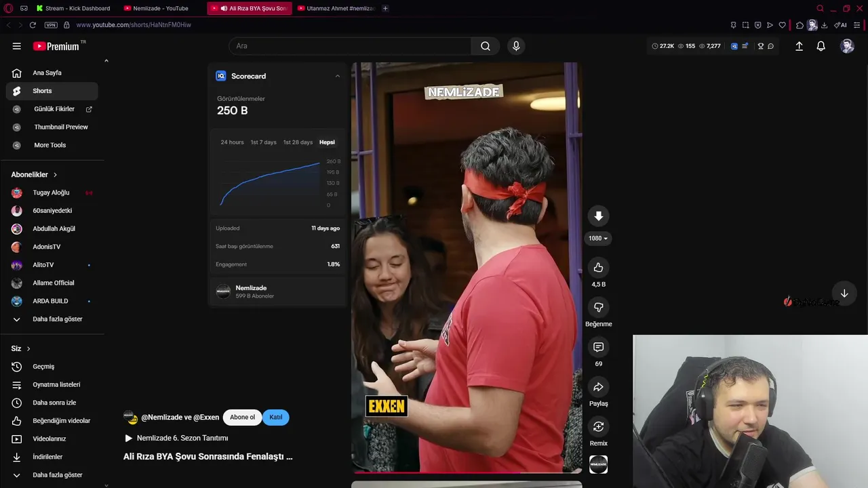Open the notifications bell
Image resolution: width=868 pixels, height=488 pixels.
click(x=821, y=46)
